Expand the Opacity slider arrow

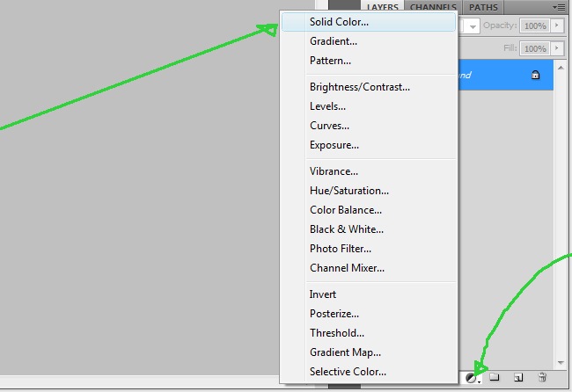[557, 25]
